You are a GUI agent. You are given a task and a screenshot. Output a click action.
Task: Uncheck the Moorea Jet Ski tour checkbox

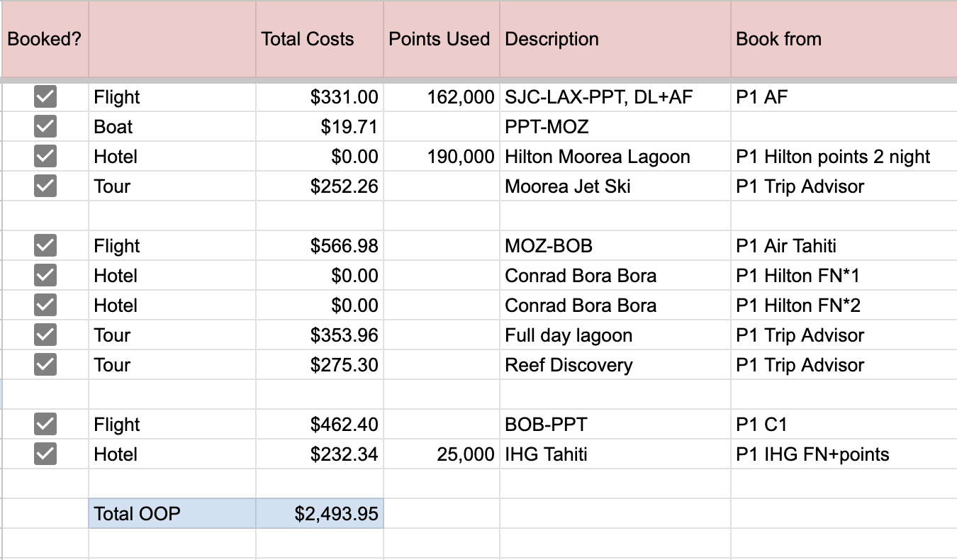[x=45, y=186]
